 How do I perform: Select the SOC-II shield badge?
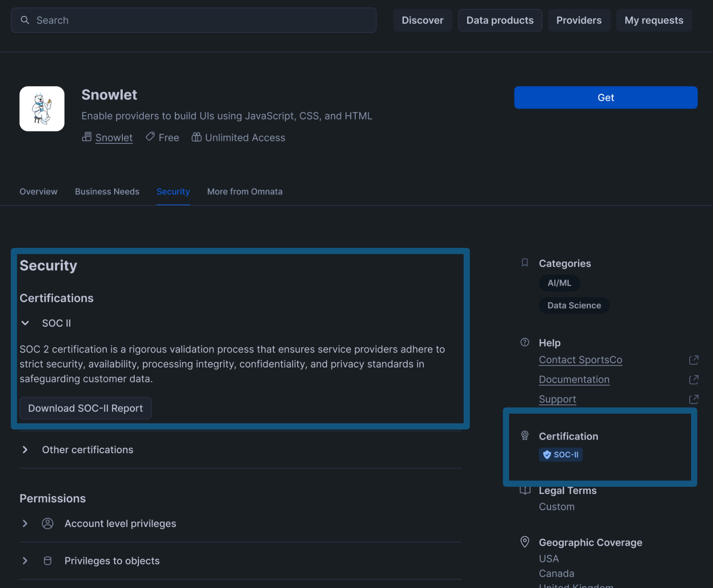tap(561, 454)
